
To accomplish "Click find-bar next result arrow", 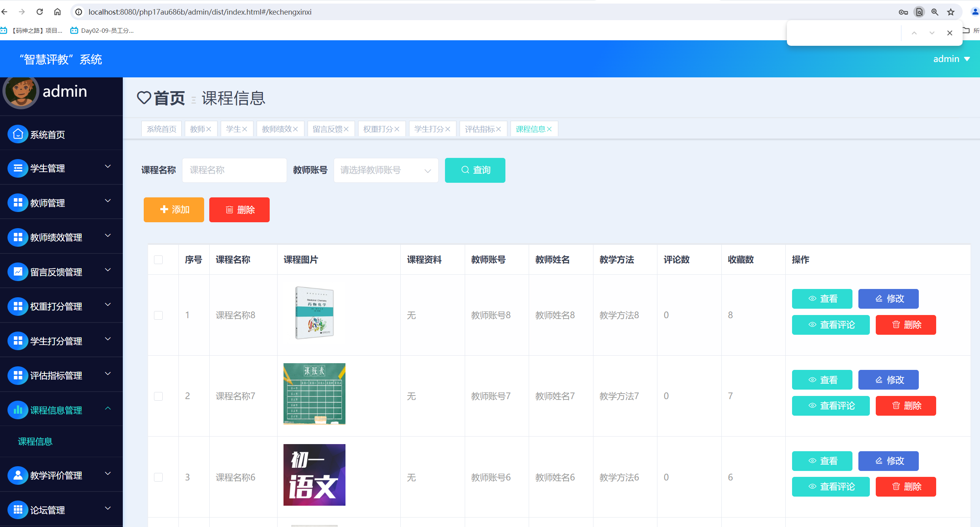I will coord(932,33).
